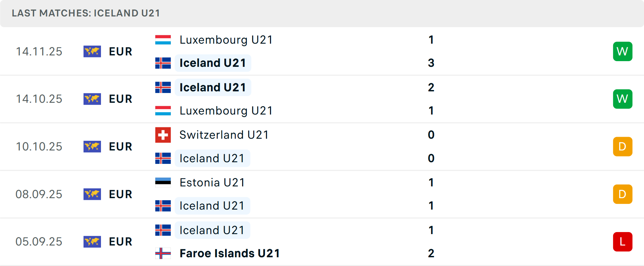Viewport: 644px width, 266px height.
Task: Click the green W badge of the 14.11.25 match
Action: 623,51
